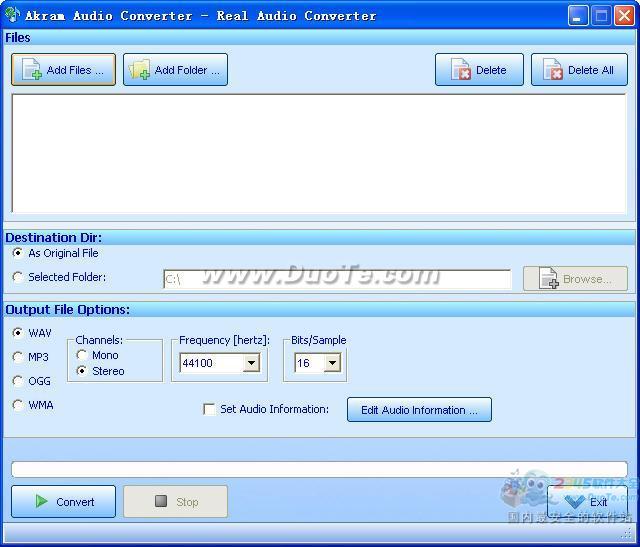Open the Bits/Sample dropdown arrow
The image size is (640, 547).
coord(332,362)
